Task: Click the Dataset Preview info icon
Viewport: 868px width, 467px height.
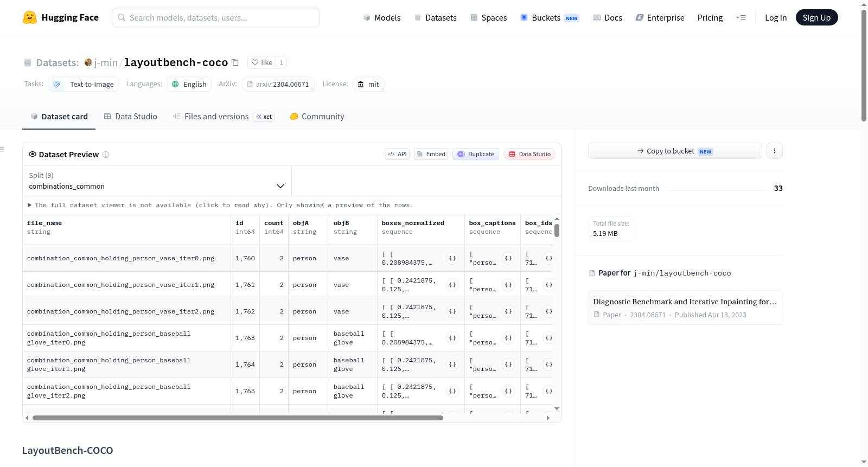Action: [106, 155]
